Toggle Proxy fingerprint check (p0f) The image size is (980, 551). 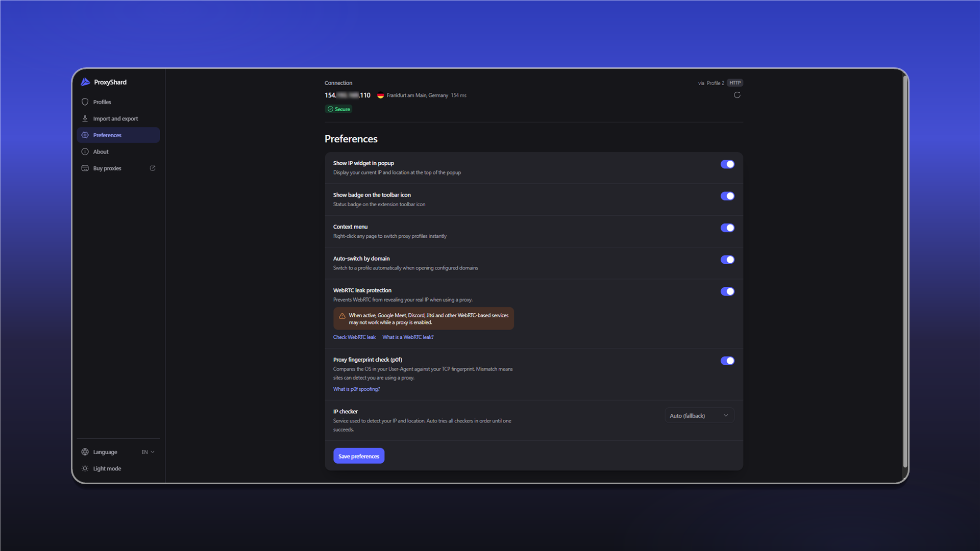[x=727, y=361]
